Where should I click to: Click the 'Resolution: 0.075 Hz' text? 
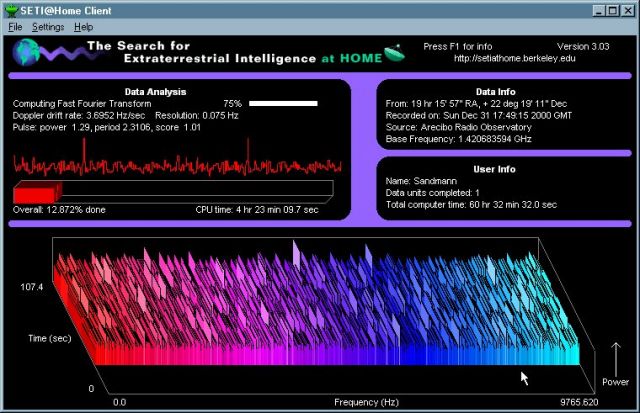197,115
